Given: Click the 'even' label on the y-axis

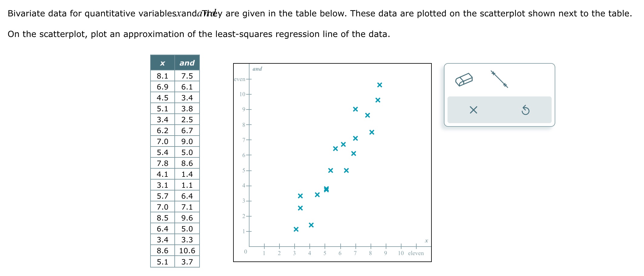Looking at the screenshot, I should point(239,79).
